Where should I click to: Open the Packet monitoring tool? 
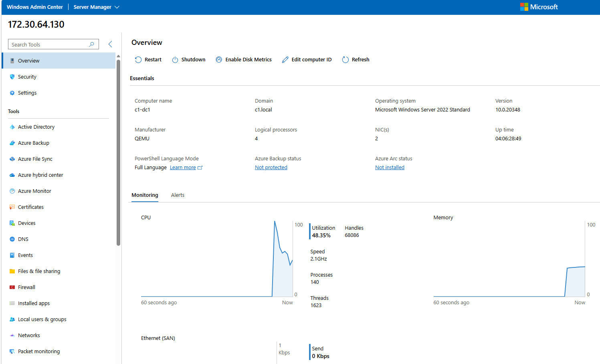[x=39, y=351]
